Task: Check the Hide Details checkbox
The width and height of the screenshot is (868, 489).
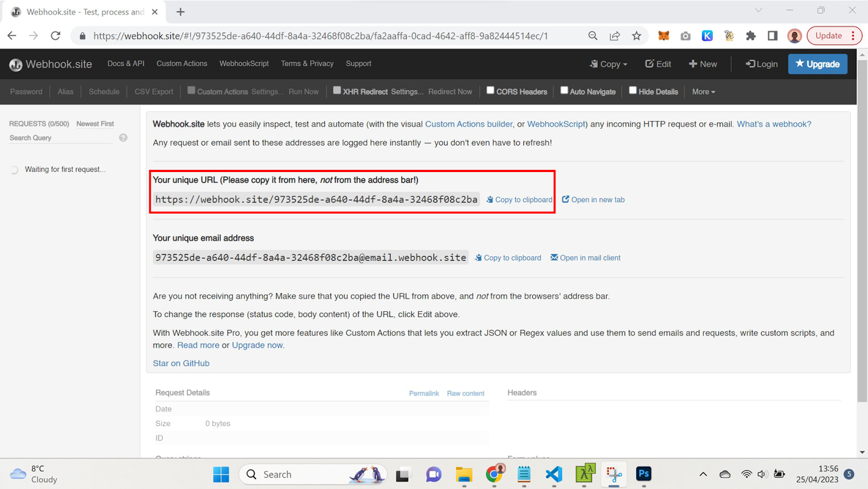Action: [x=633, y=91]
